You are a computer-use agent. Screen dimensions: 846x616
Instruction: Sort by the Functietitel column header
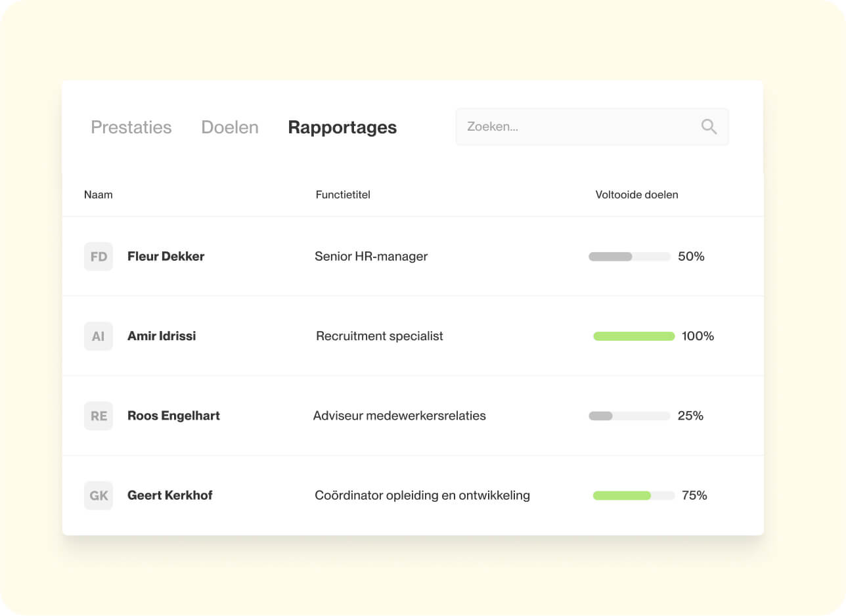click(x=343, y=195)
